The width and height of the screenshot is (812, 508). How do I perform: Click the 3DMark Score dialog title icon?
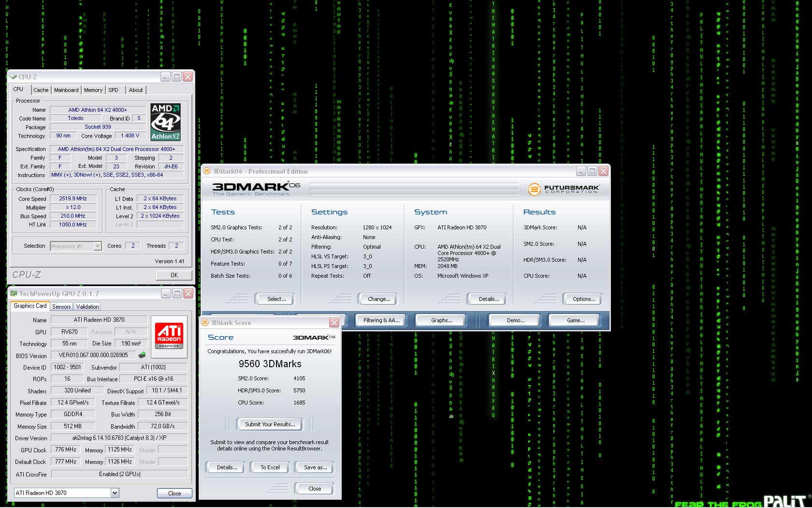[205, 322]
